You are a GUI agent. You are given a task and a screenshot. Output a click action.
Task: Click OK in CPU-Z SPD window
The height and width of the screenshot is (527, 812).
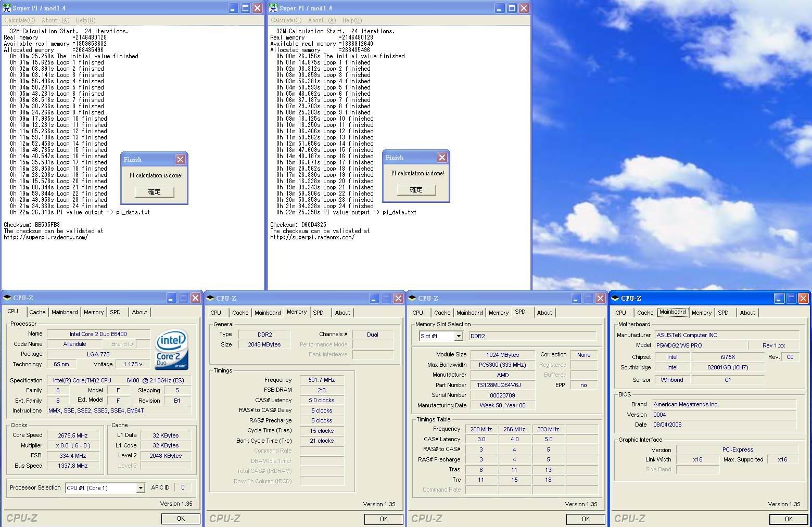tap(586, 519)
